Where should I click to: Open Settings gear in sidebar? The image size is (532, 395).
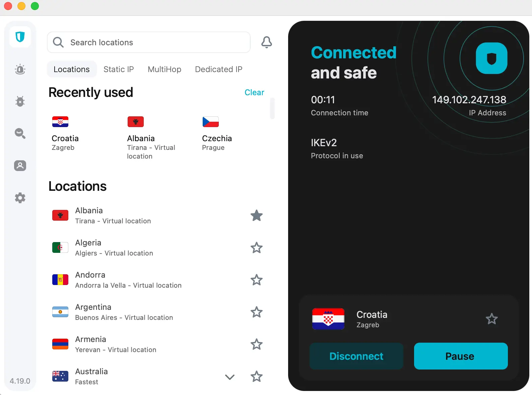pyautogui.click(x=20, y=198)
